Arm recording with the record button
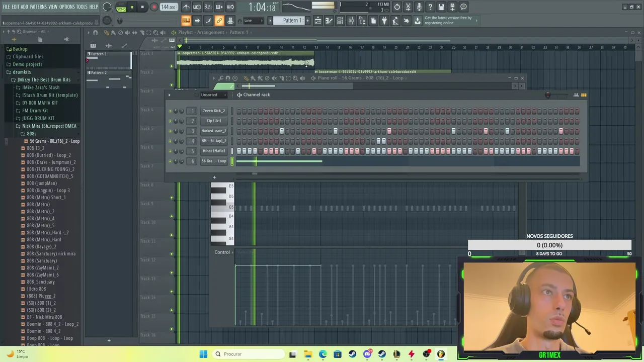Screen dimensions: 644x362 point(154,7)
